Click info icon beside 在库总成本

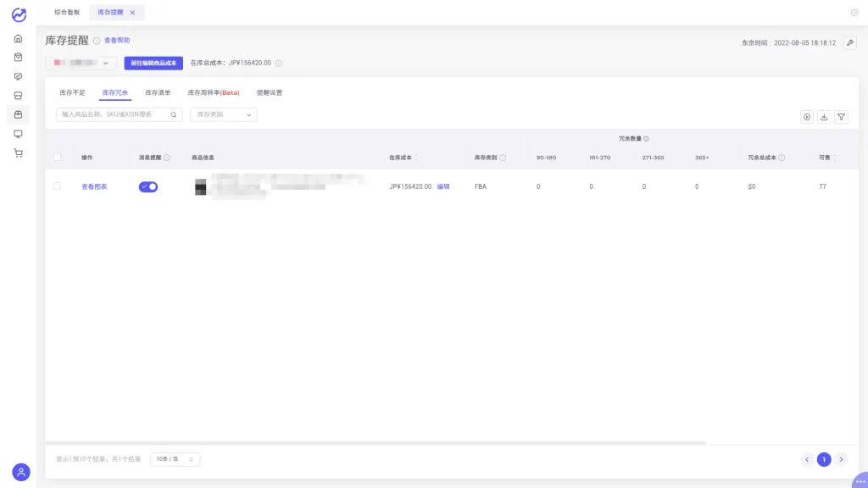(278, 63)
